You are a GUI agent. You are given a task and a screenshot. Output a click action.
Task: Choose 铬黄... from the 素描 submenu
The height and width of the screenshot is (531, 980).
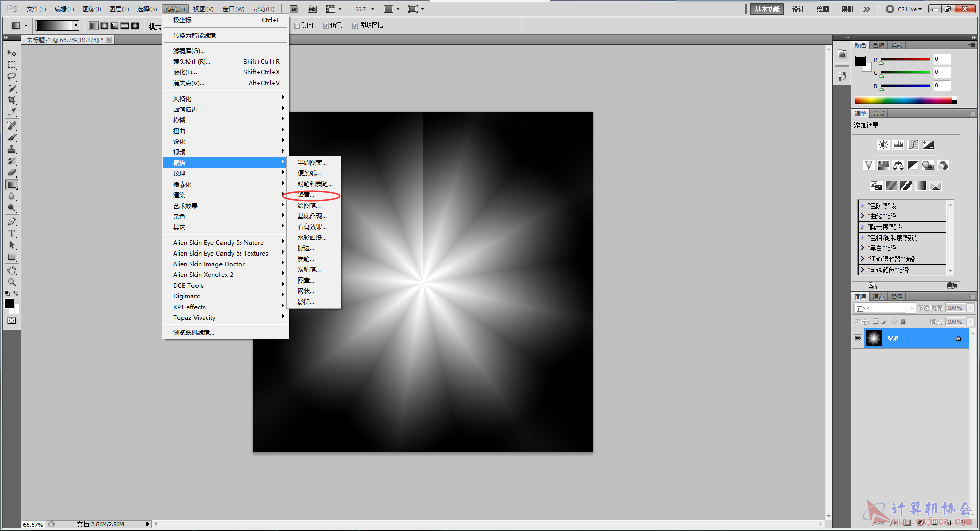point(306,195)
